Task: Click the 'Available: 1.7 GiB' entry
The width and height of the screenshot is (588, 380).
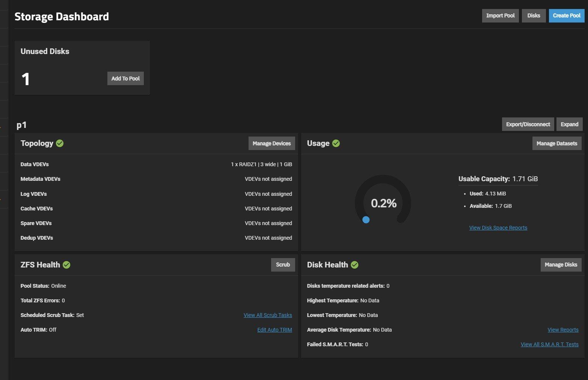Action: point(490,206)
